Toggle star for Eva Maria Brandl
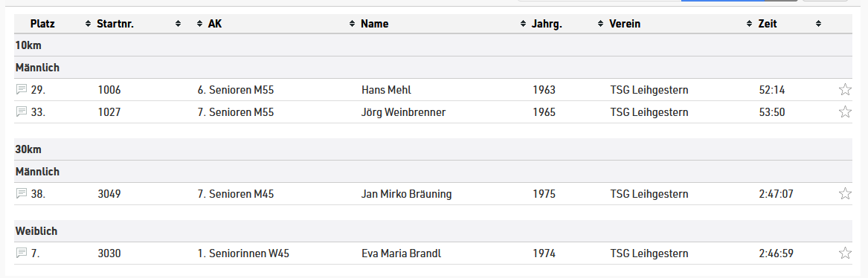The width and height of the screenshot is (868, 278). (x=845, y=253)
